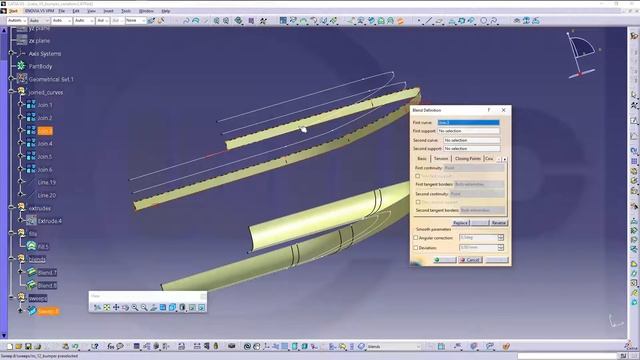Open the None layer dropdown
The image size is (640, 360).
pos(135,20)
